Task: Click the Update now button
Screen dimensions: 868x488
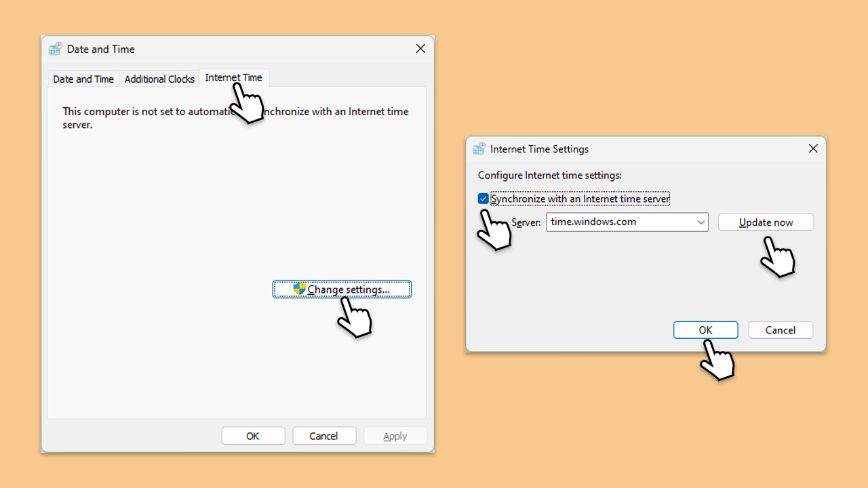Action: pyautogui.click(x=766, y=222)
